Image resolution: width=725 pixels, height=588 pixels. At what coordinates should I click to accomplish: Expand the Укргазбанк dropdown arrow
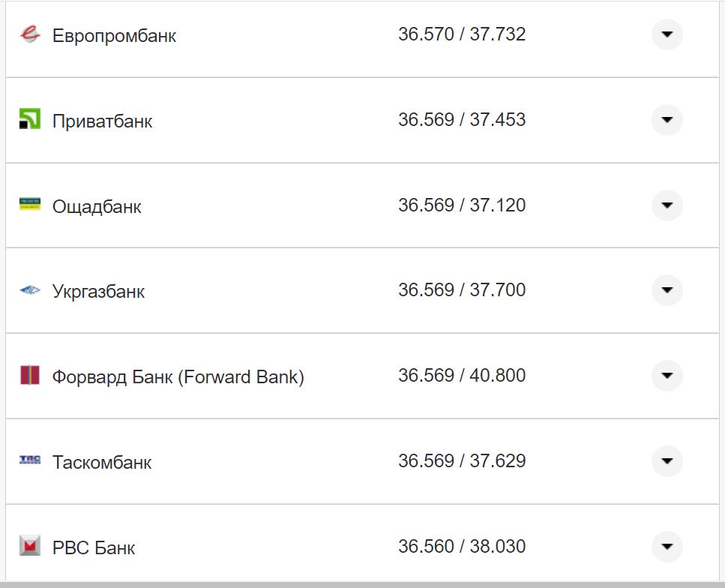tap(667, 290)
